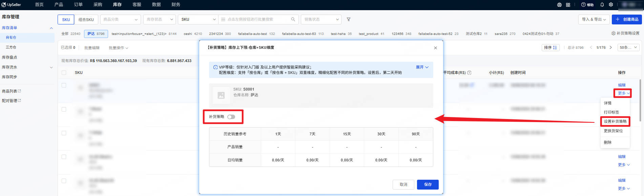This screenshot has width=644, height=196.
Task: Click the 创建商品 button
Action: [627, 19]
